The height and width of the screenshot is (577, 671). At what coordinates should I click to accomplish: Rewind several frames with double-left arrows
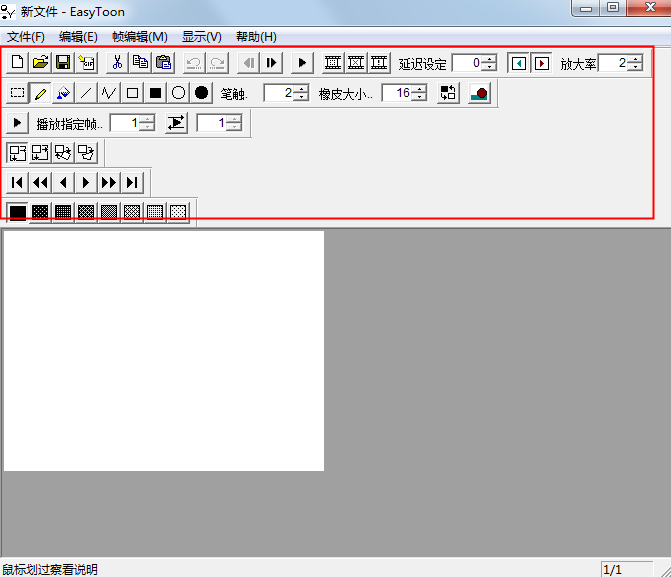point(40,183)
